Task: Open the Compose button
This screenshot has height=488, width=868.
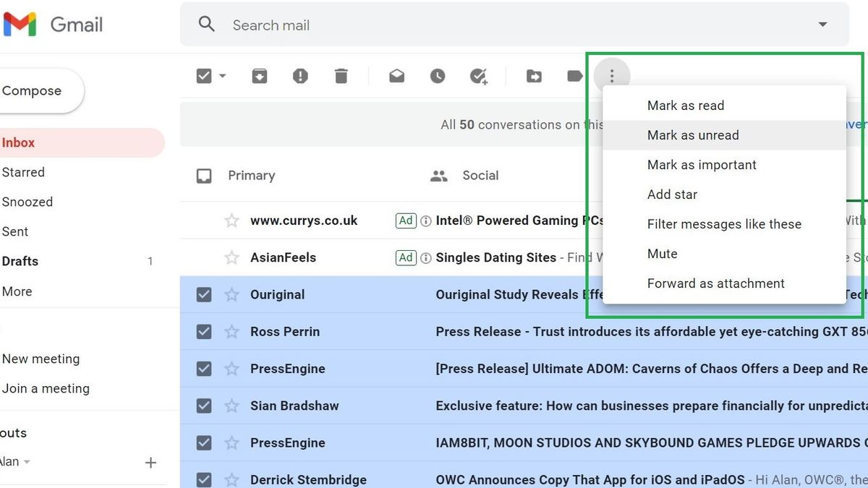Action: pos(32,90)
